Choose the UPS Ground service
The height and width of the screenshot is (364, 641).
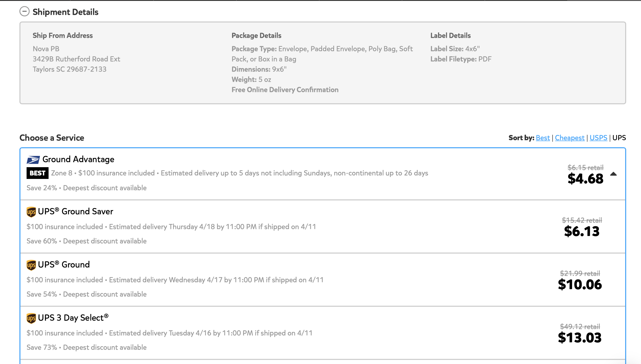click(x=323, y=280)
